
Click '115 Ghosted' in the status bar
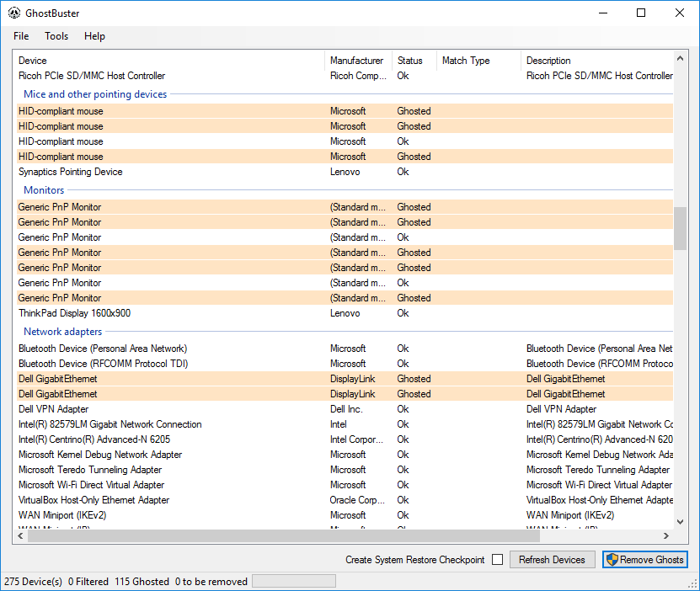(142, 582)
